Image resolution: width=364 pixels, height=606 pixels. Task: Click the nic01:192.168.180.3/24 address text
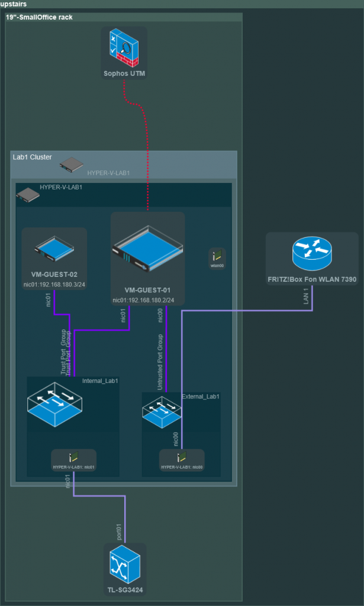pos(54,285)
